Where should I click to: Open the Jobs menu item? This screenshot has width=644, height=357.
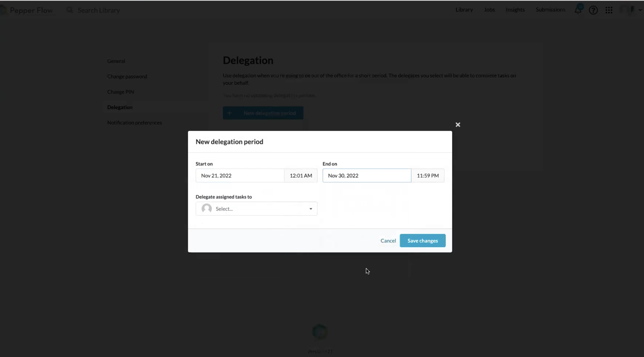click(489, 10)
